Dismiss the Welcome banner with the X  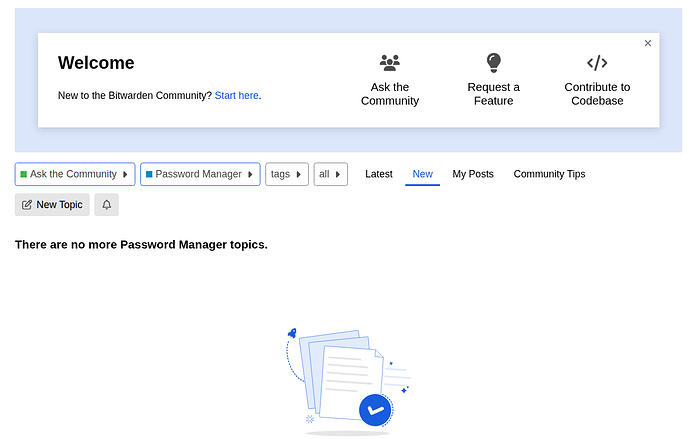pos(648,43)
